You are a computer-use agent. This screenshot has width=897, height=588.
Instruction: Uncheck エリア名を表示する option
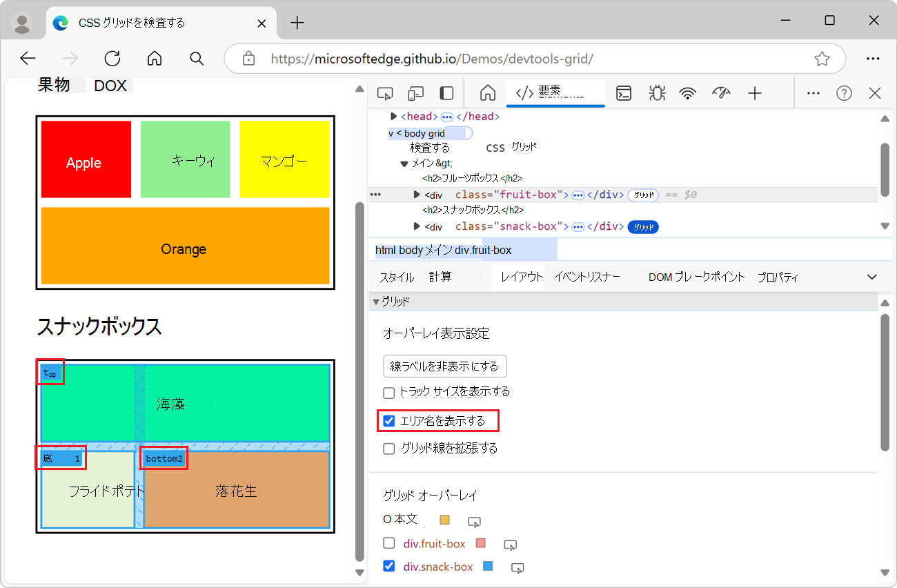[388, 420]
